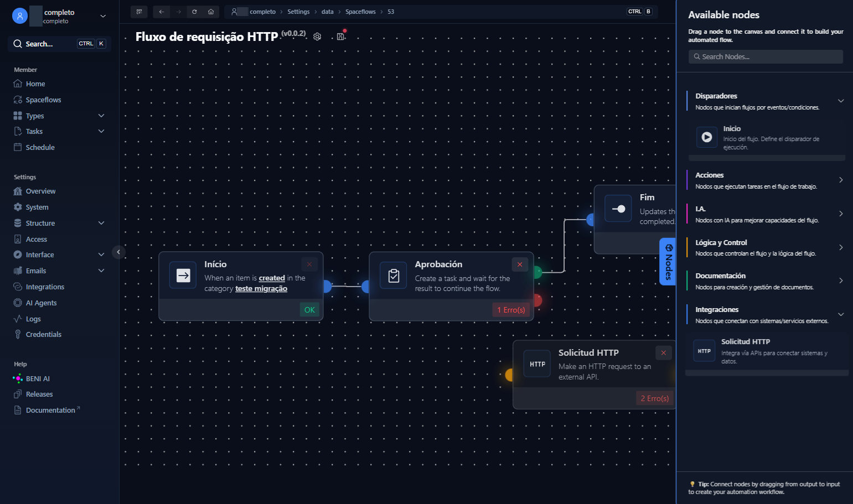Click the OK status badge on Início
The width and height of the screenshot is (853, 504).
[x=309, y=310]
